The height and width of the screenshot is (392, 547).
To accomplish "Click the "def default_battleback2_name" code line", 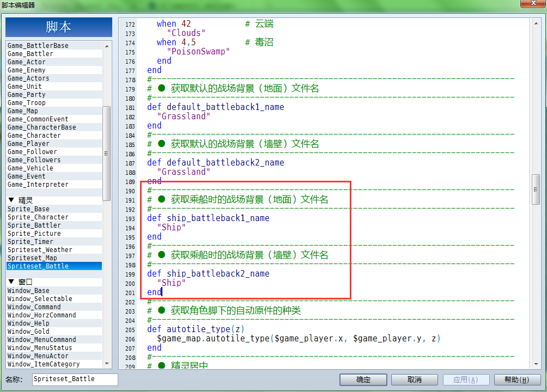I will (x=216, y=163).
